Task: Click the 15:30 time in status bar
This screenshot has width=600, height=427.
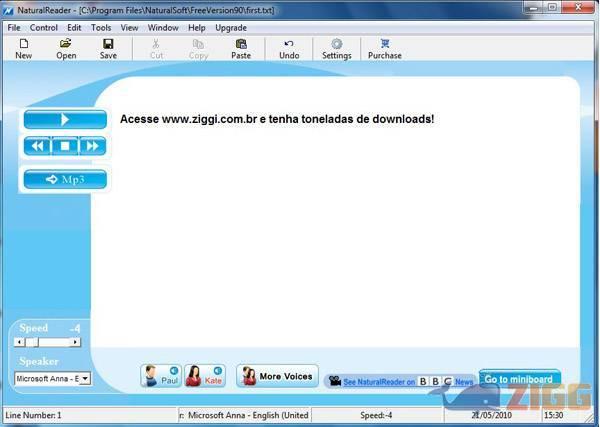Action: 553,415
